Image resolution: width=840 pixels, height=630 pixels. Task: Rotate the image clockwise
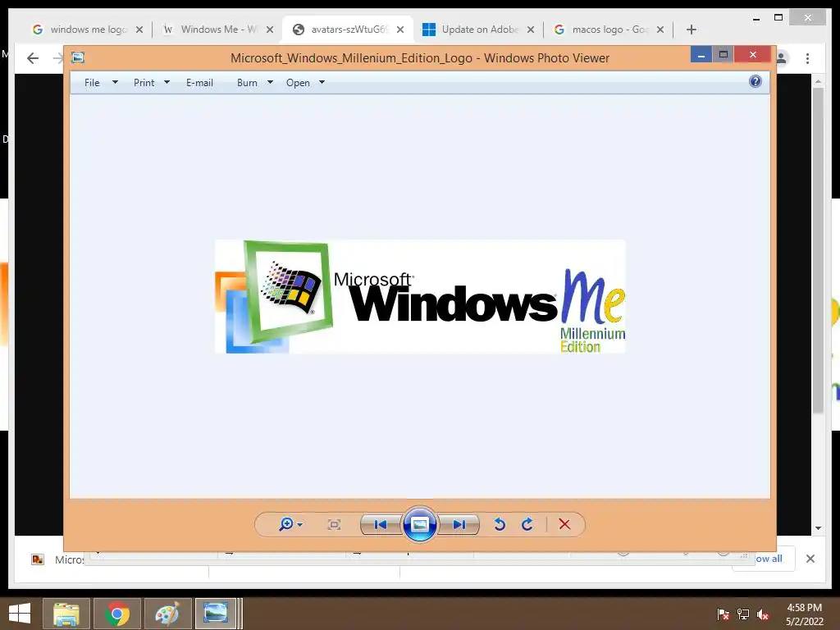tap(527, 524)
